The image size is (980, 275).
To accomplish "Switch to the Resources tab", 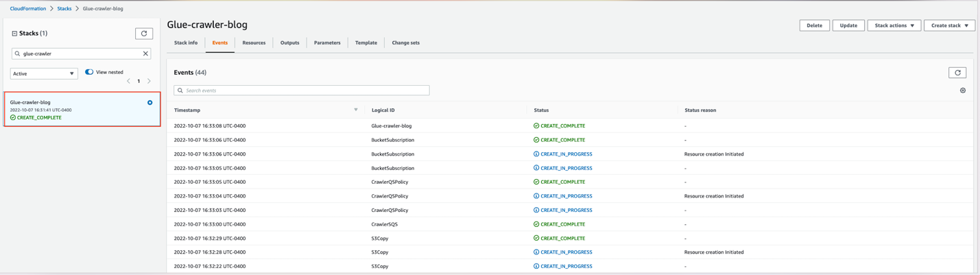I will pos(254,43).
